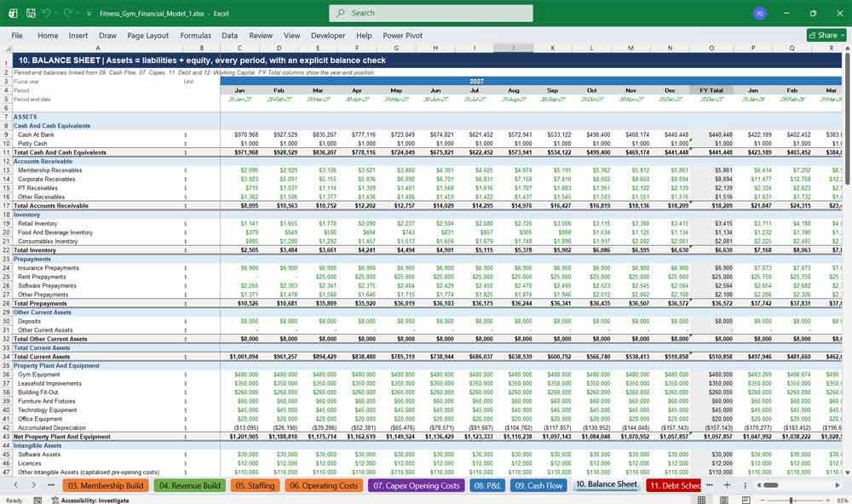Open the user account avatar
Viewport: 852px width, 504px height.
760,13
